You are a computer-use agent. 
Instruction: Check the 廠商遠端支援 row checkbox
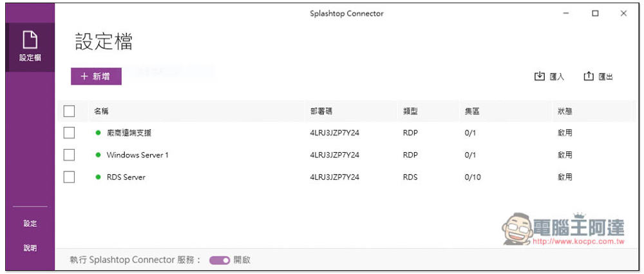pos(70,133)
